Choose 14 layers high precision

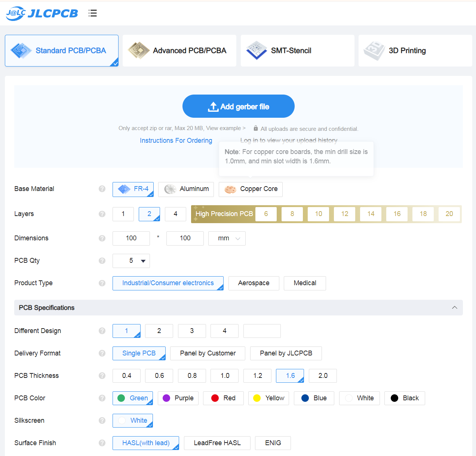tap(371, 214)
